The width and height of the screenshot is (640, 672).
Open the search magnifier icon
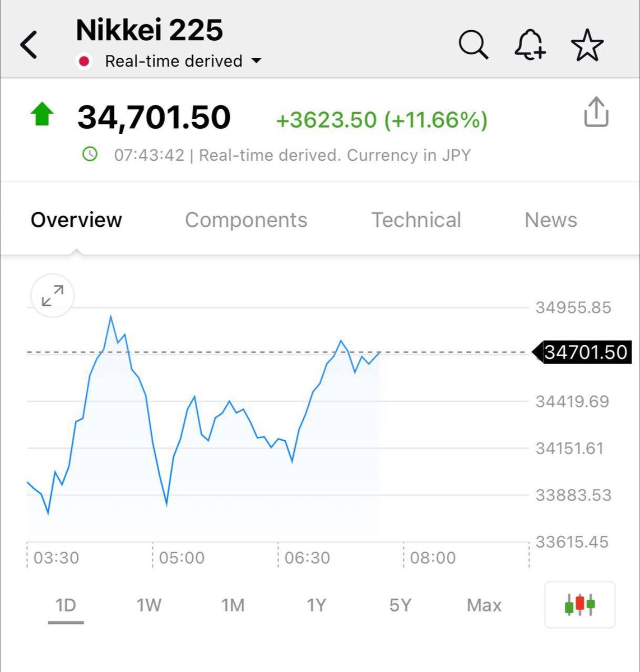(474, 45)
